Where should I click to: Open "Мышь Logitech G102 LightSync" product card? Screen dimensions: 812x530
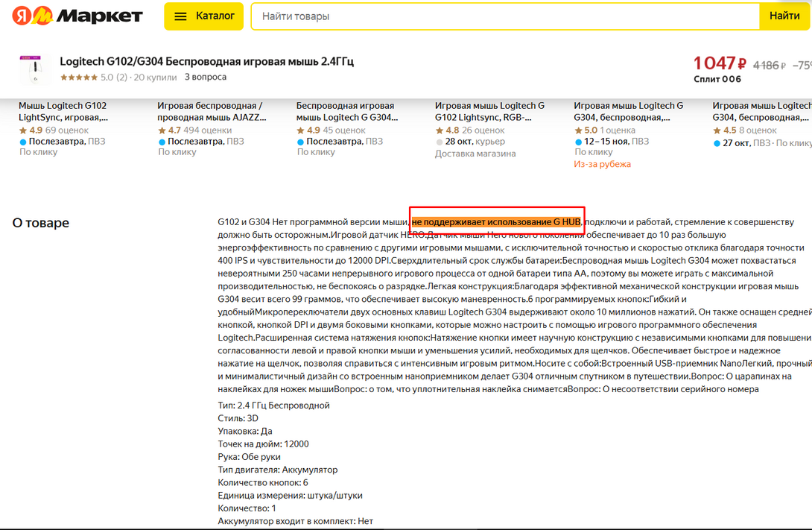pos(63,111)
